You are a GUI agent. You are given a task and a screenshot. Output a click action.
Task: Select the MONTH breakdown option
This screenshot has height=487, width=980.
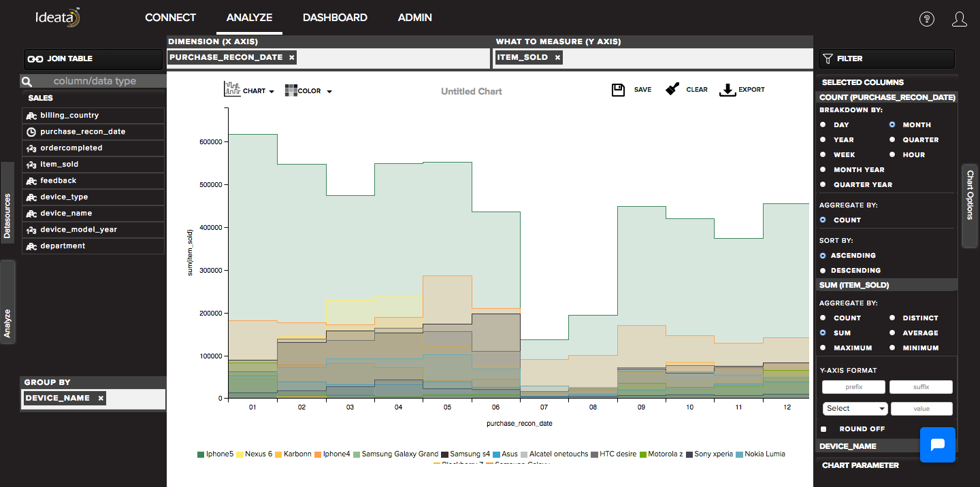pos(892,125)
